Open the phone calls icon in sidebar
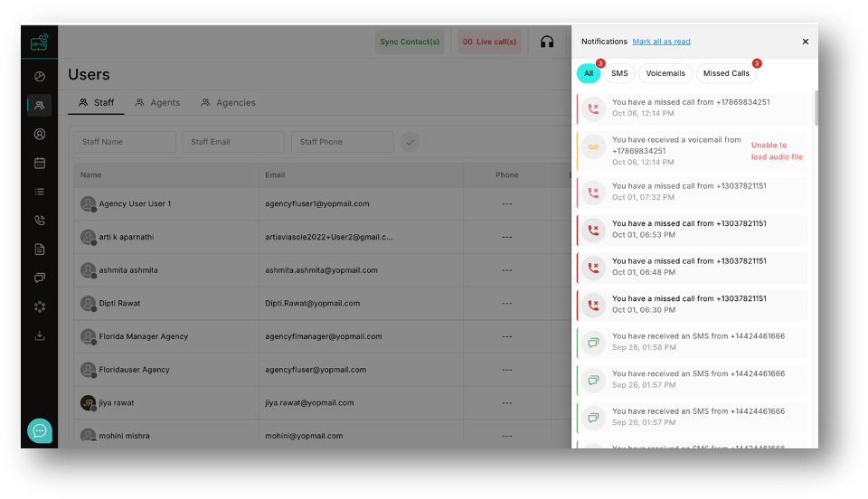 coord(40,220)
